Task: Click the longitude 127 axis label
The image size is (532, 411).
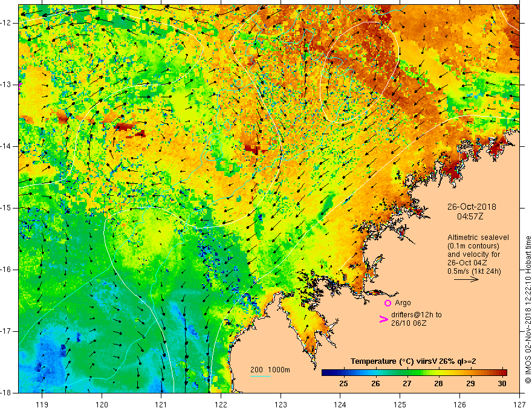Action: coord(519,404)
